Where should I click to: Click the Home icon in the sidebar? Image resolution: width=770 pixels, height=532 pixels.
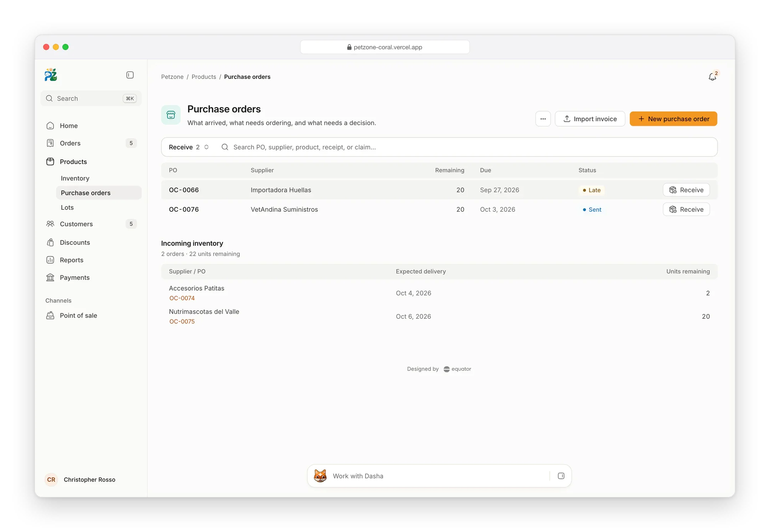[x=50, y=126]
